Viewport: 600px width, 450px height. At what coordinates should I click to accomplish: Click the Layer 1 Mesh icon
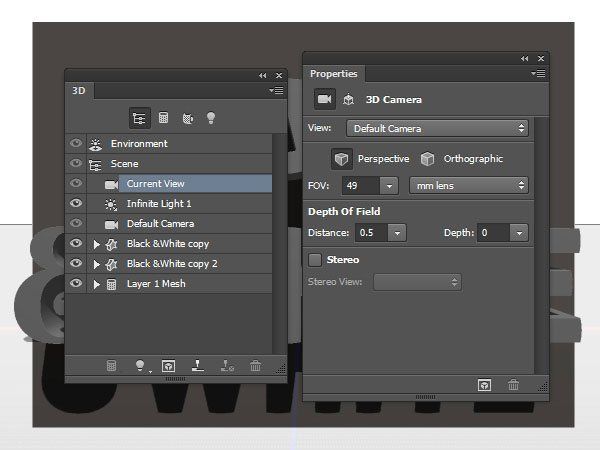coord(111,284)
